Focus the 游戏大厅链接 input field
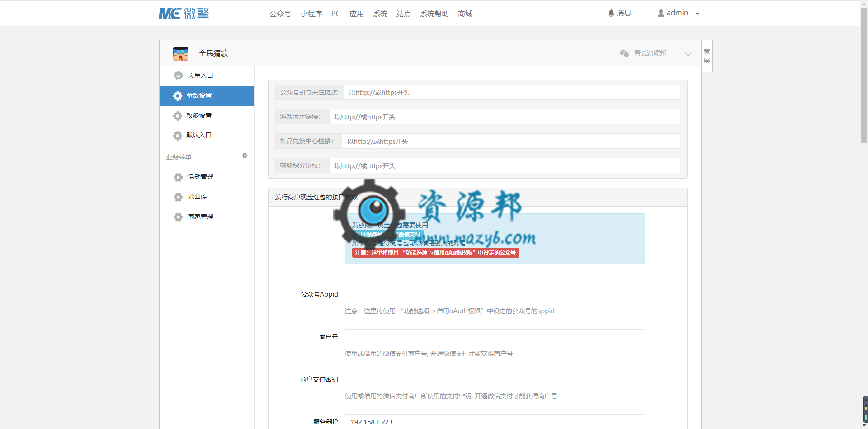The image size is (868, 429). [505, 117]
